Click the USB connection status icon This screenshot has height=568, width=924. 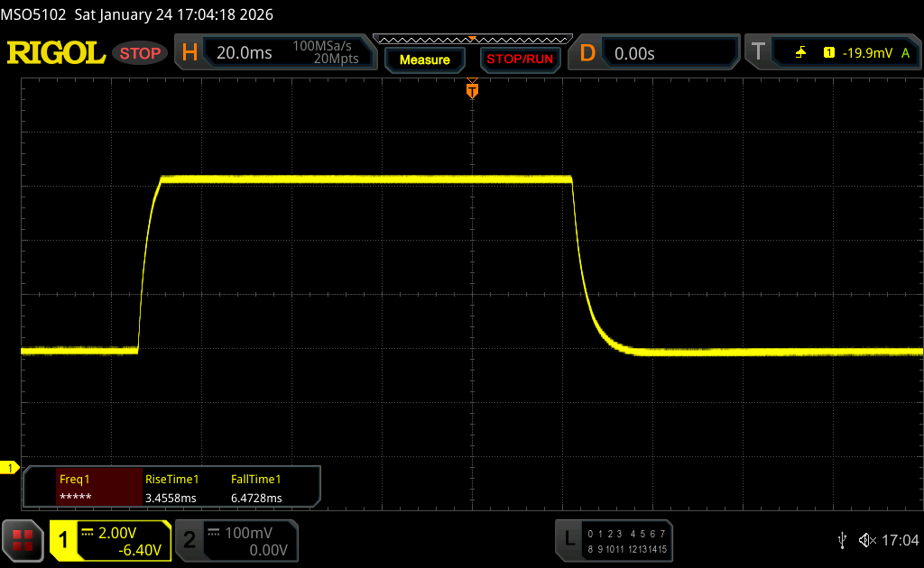(x=842, y=540)
